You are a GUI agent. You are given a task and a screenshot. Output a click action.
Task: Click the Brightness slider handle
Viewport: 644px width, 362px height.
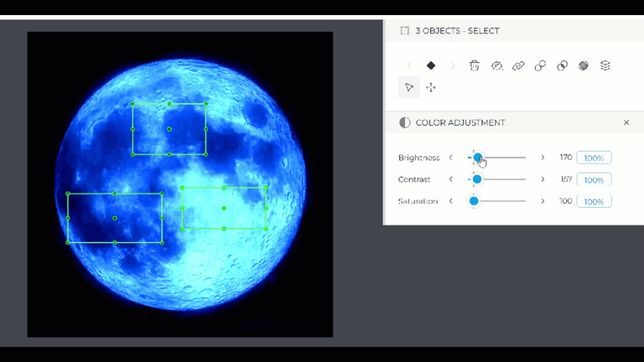(x=478, y=158)
